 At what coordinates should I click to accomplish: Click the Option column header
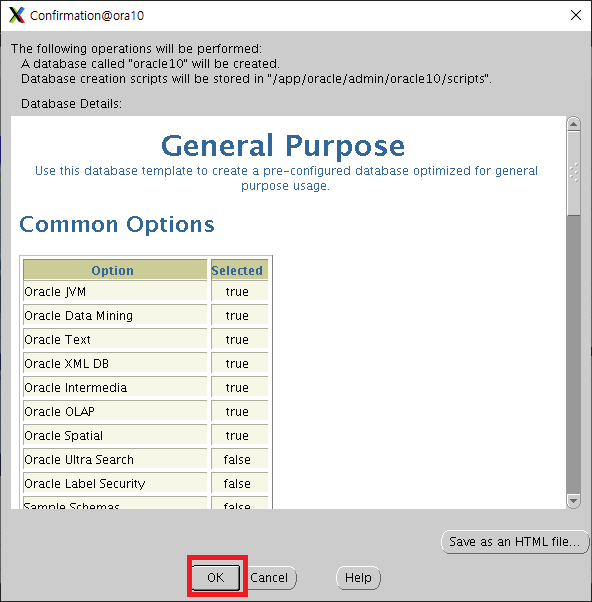tap(115, 270)
